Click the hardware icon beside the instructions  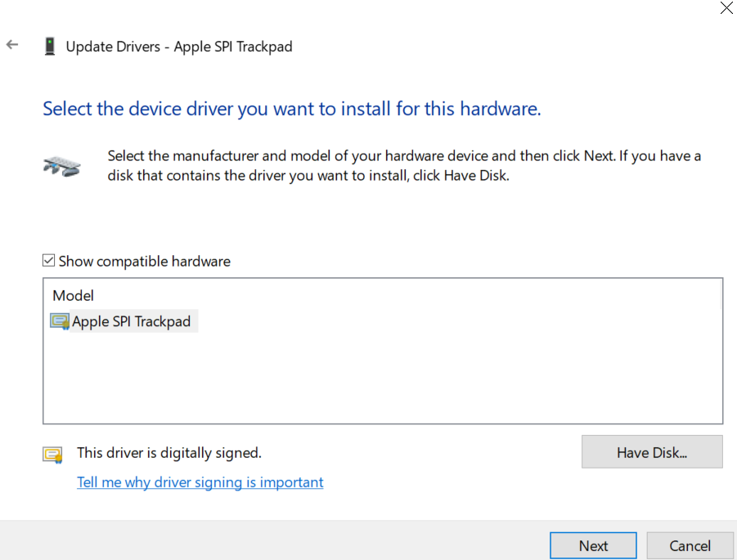pos(61,166)
